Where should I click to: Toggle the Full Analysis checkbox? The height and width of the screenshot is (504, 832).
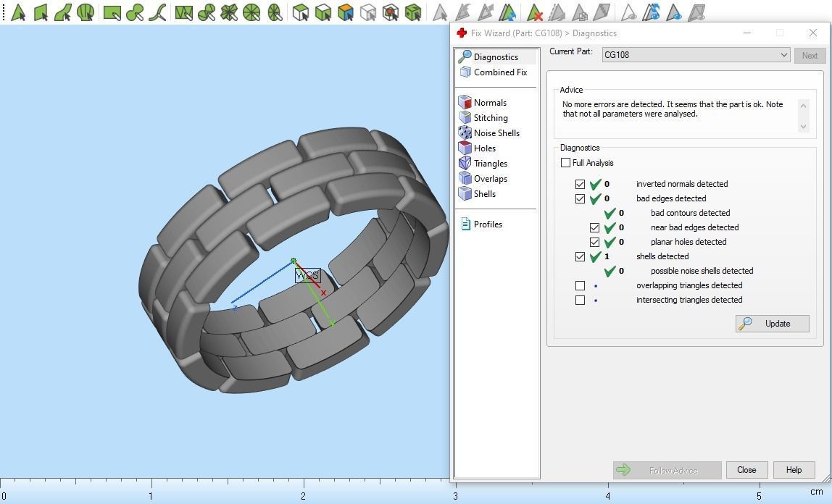point(565,163)
